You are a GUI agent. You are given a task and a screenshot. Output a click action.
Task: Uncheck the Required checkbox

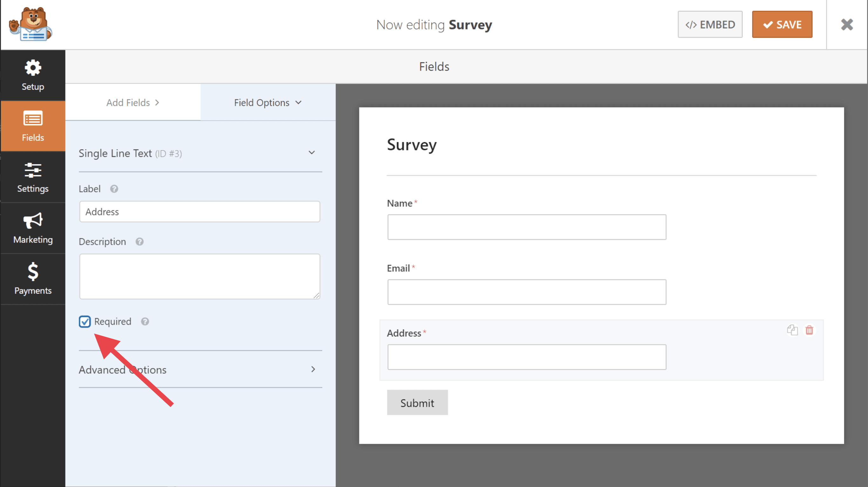85,321
